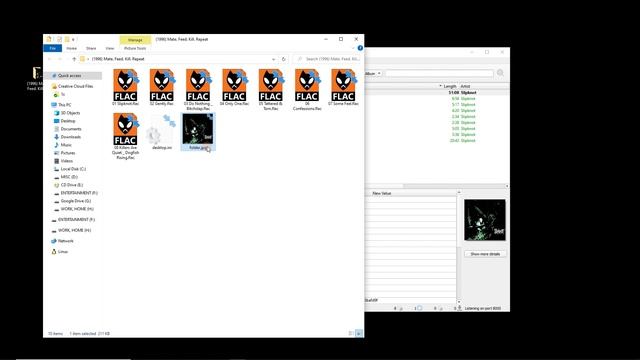Open Explorer help icon
The height and width of the screenshot is (360, 640).
click(360, 48)
